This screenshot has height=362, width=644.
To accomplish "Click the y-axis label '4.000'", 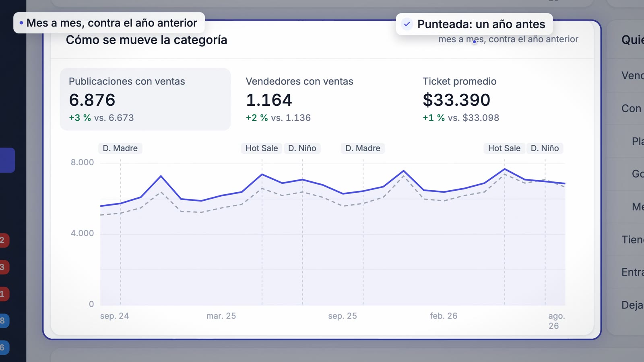I will 82,233.
